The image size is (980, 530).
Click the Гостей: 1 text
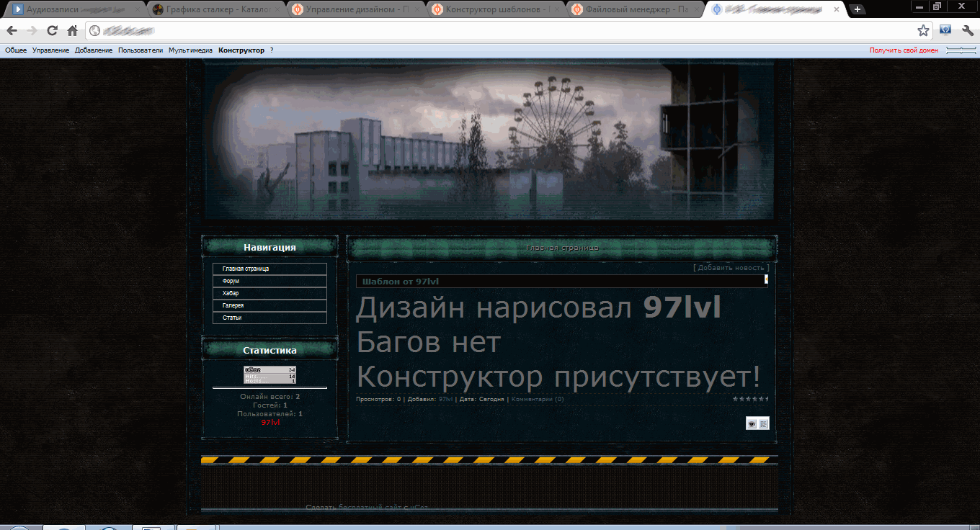[x=270, y=405]
